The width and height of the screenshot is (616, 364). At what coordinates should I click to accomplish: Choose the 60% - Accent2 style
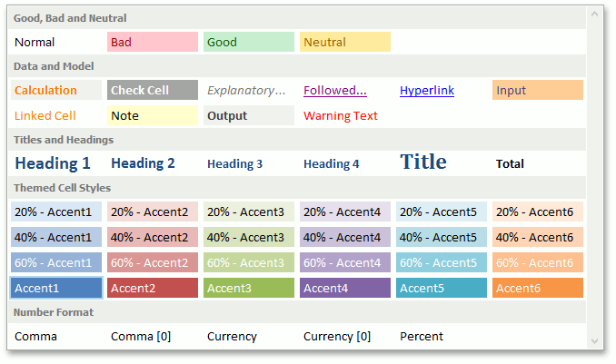tap(152, 263)
